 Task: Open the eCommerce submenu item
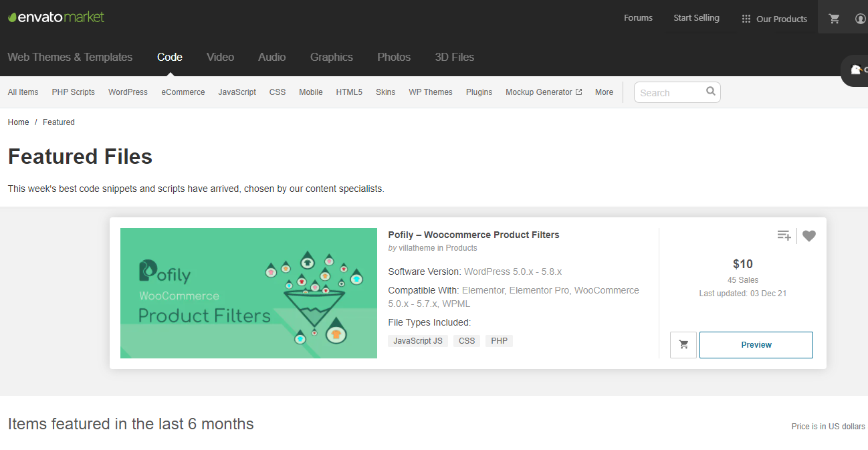(x=183, y=92)
